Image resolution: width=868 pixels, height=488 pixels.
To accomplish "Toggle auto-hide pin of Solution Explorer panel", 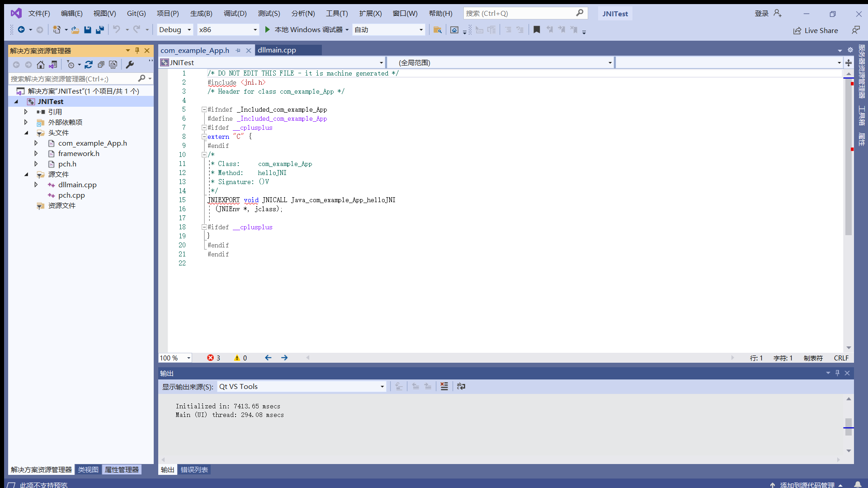I will [x=137, y=51].
